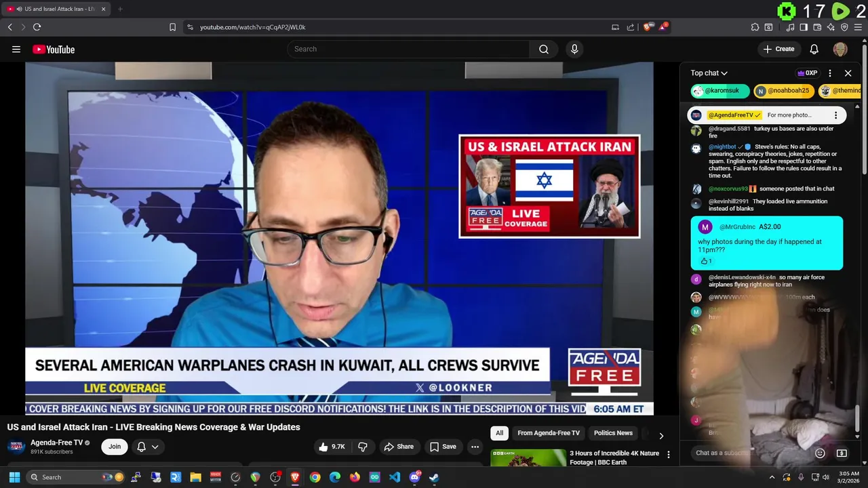Open the OXP chip in chat header
Viewport: 868px width, 488px height.
click(x=807, y=73)
